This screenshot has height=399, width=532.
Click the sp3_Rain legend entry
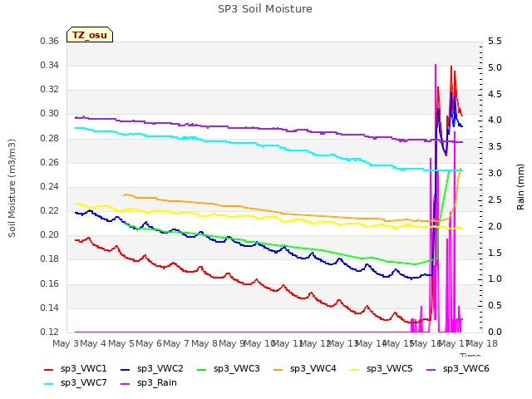pos(149,383)
